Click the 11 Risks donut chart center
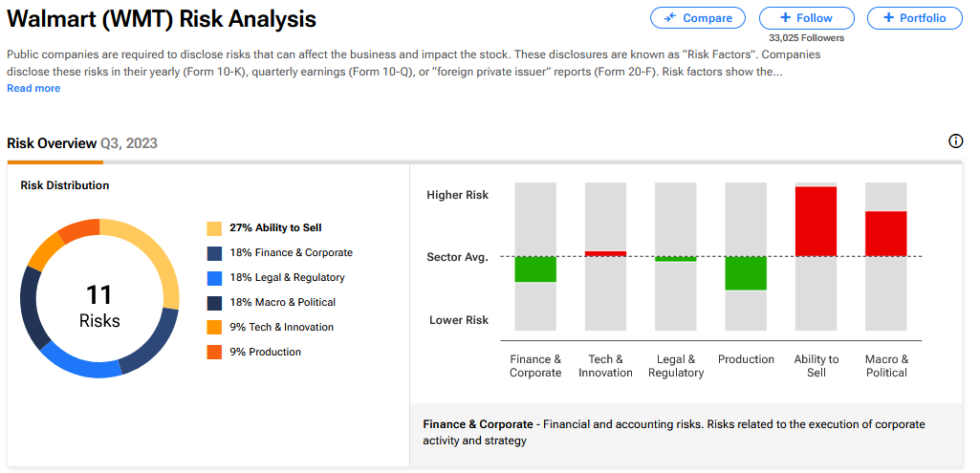The height and width of the screenshot is (473, 980). point(99,306)
